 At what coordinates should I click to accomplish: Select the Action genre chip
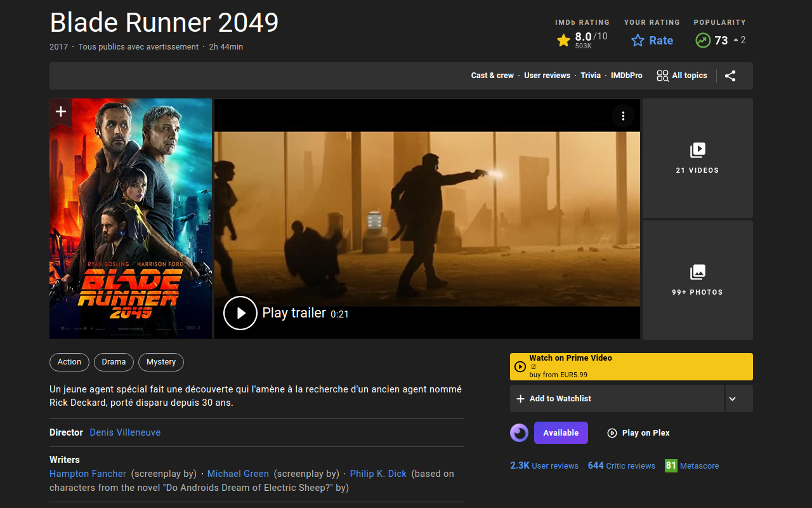click(x=69, y=362)
